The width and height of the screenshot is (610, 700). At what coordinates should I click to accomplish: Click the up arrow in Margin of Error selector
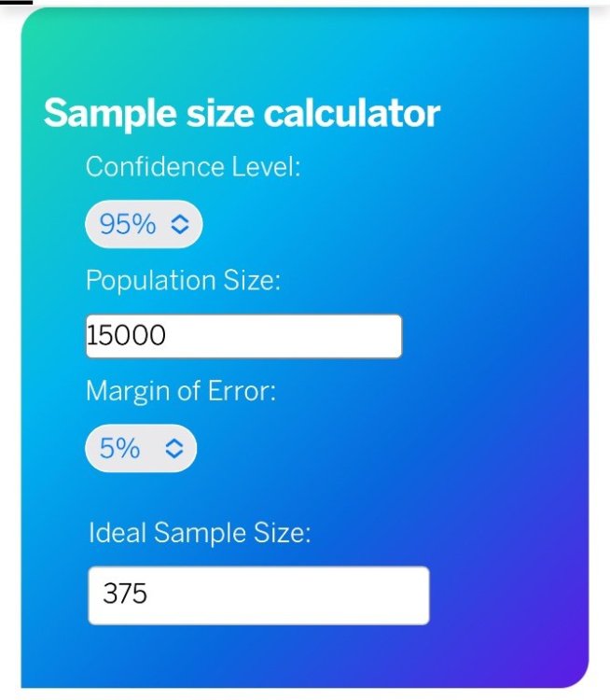coord(174,443)
